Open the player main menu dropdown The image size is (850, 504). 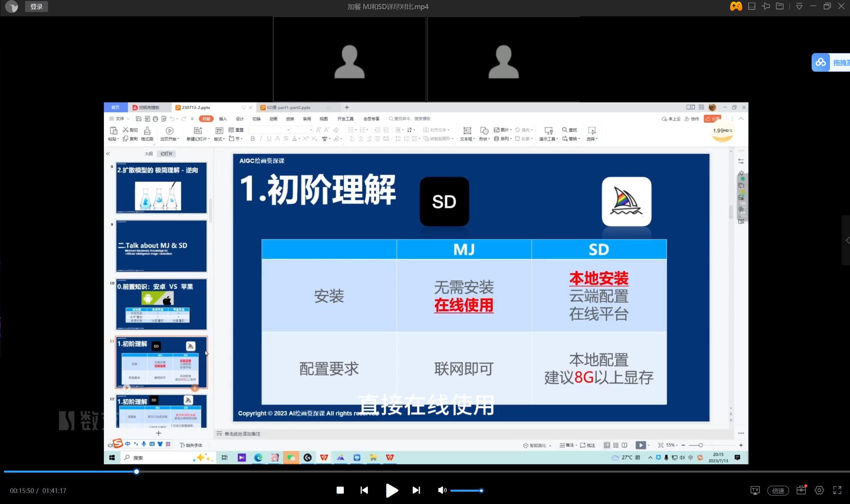click(799, 6)
